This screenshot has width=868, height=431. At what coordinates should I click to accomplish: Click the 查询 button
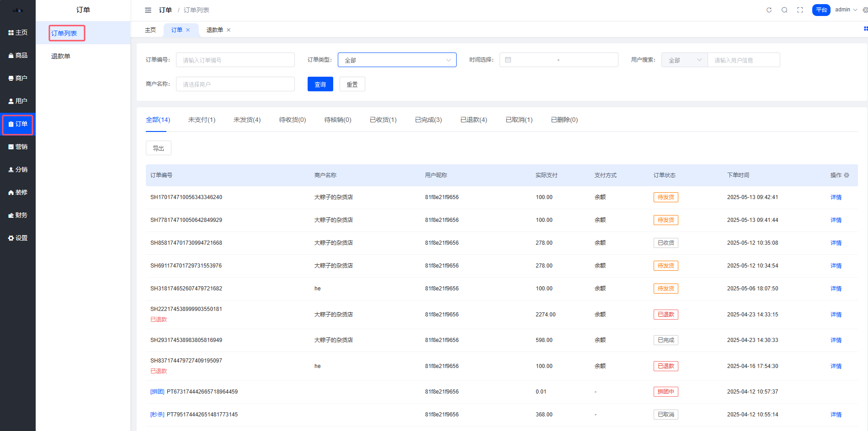(x=320, y=84)
